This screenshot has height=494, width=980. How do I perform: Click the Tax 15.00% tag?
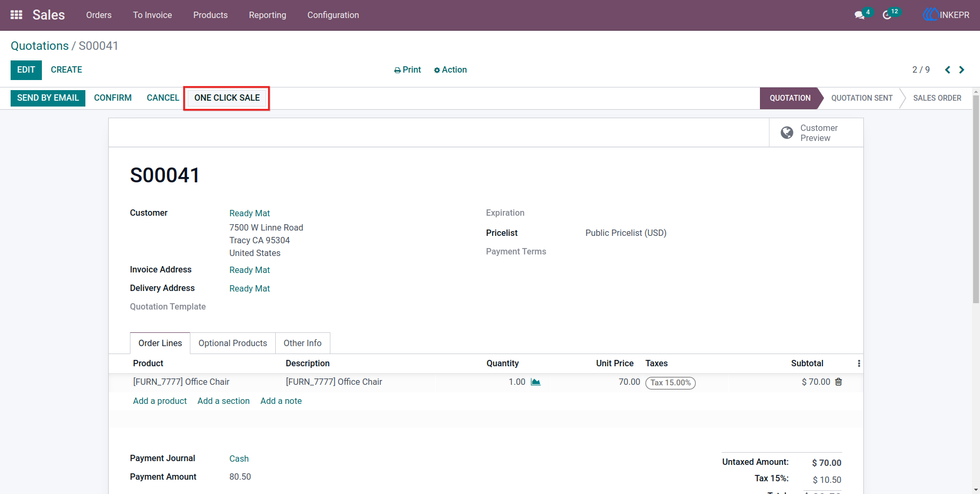click(670, 383)
